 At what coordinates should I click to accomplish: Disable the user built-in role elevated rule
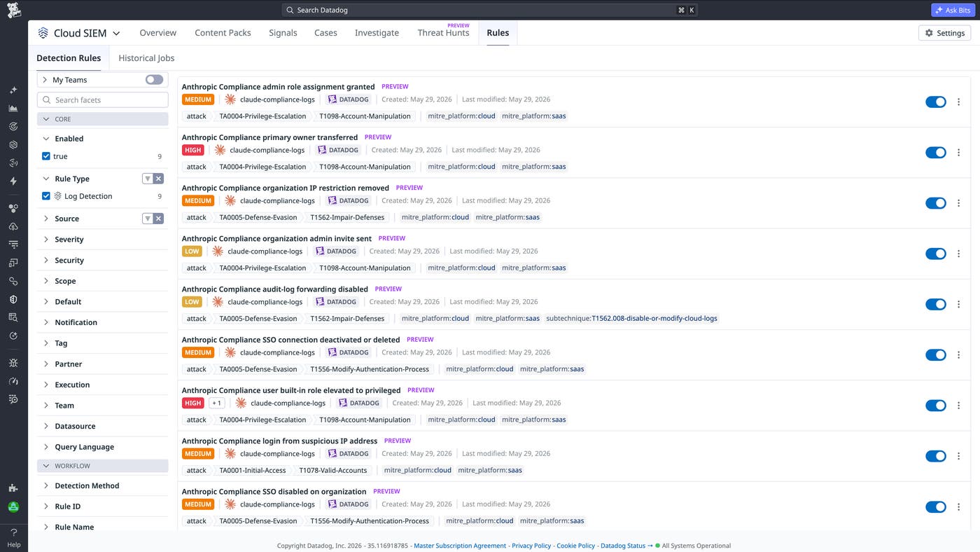936,406
